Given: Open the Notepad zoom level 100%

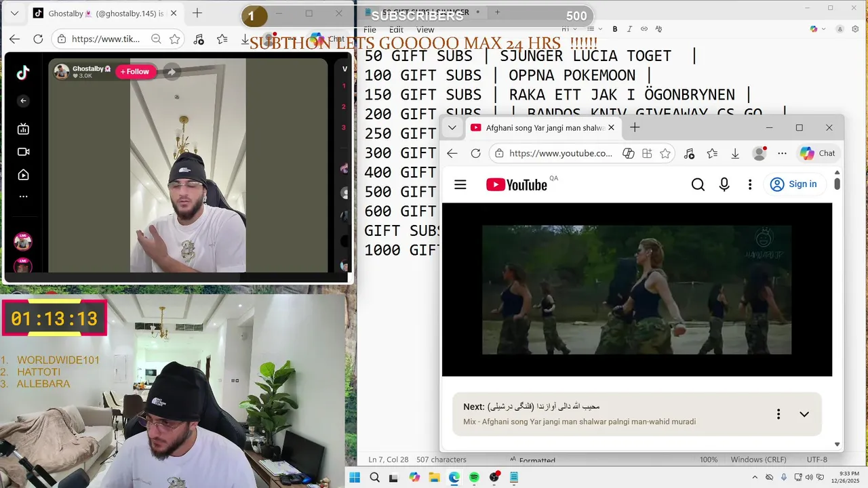Looking at the screenshot, I should click(x=709, y=460).
